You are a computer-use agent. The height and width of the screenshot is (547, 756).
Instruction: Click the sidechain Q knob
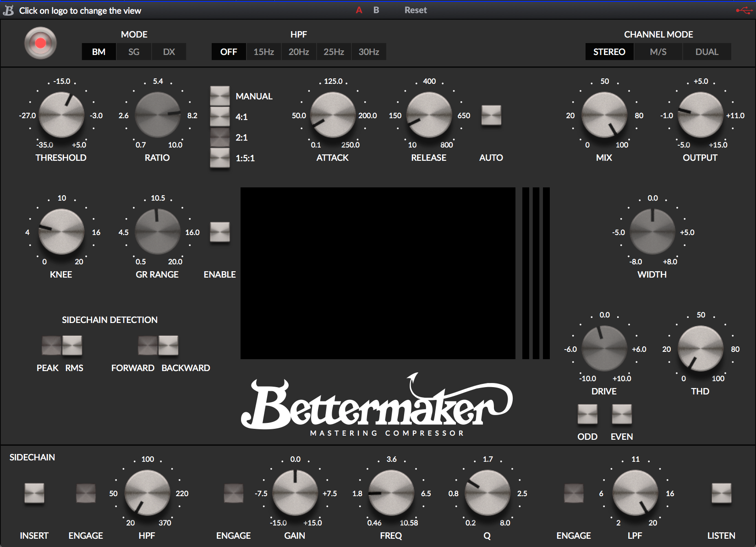click(488, 493)
